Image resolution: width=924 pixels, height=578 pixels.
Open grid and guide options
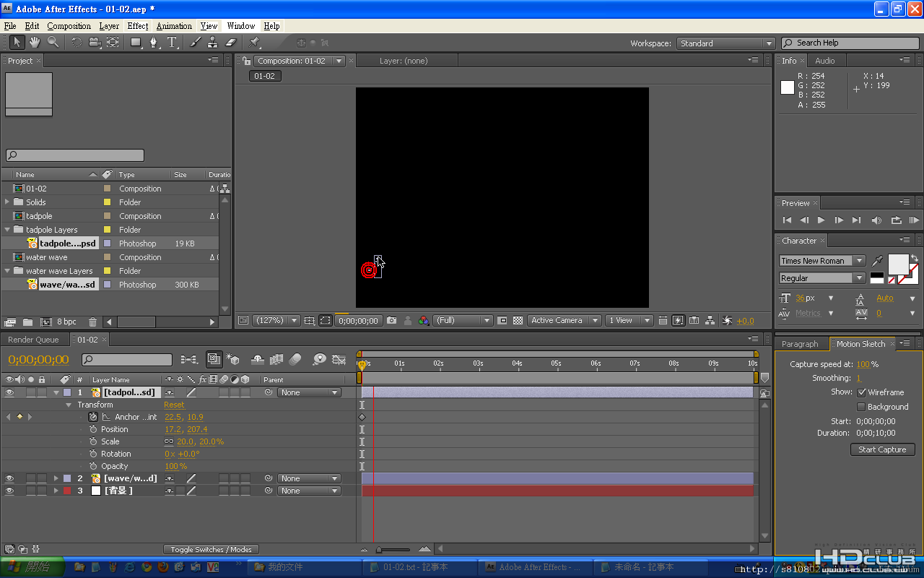pyautogui.click(x=310, y=320)
